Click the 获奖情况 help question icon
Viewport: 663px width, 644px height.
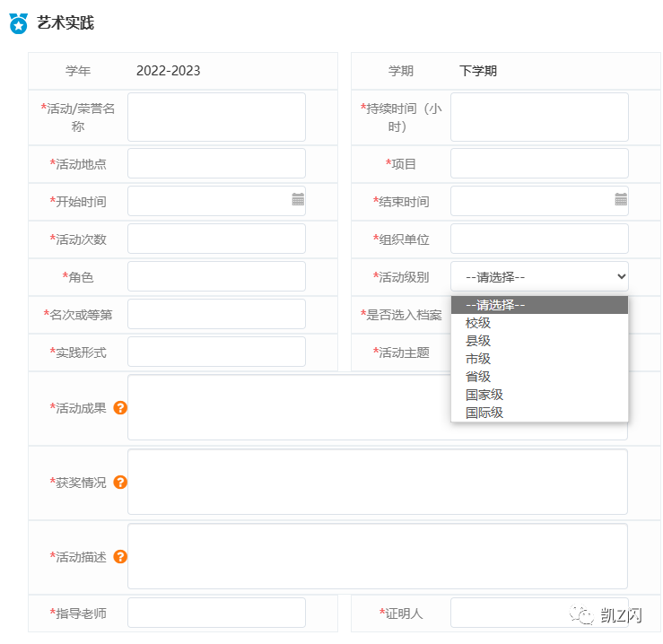pos(120,482)
